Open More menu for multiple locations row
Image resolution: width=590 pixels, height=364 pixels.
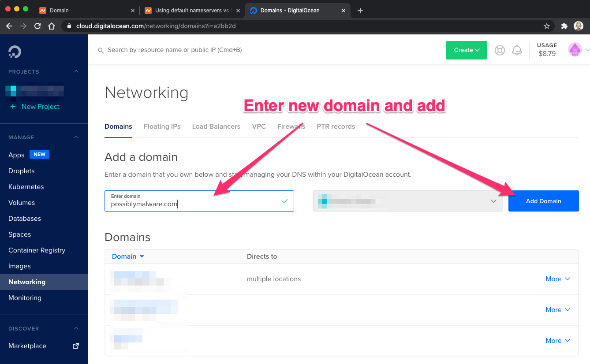[x=558, y=279]
